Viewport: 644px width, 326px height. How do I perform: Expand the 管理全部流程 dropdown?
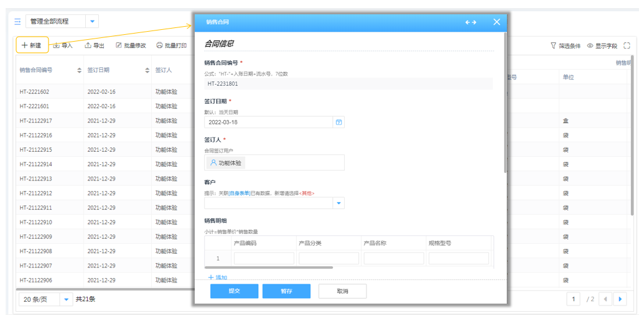(x=93, y=21)
